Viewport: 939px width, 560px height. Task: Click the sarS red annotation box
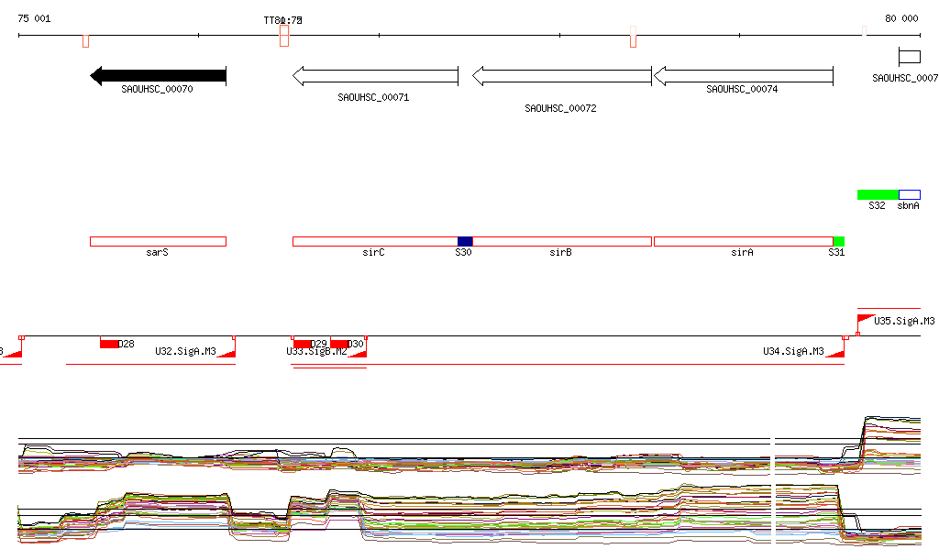(158, 242)
